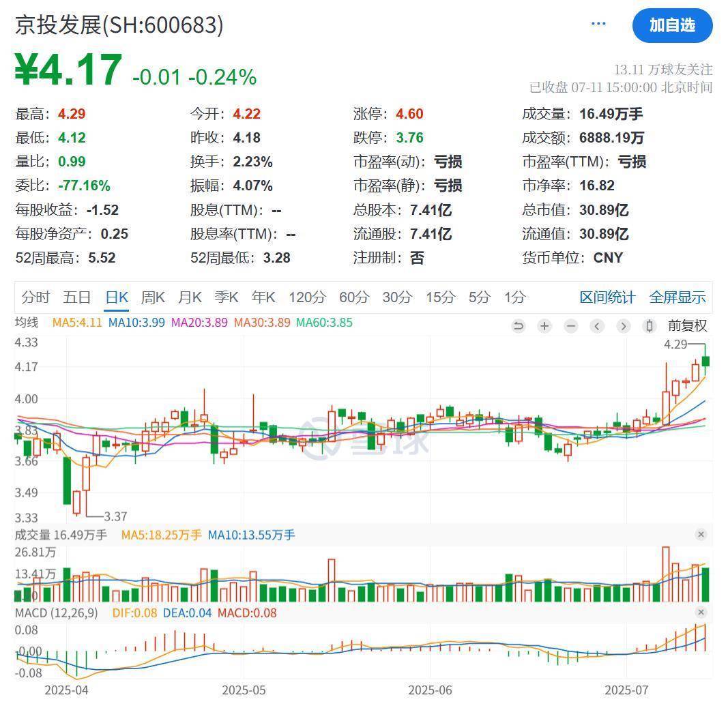The height and width of the screenshot is (706, 728).
Task: Click the volume MA5:18.25万手 label
Action: tap(162, 535)
